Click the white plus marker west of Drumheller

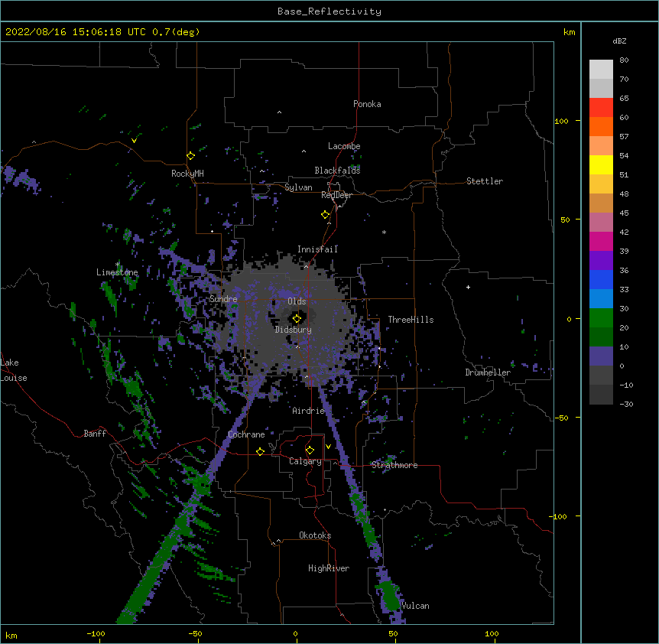468,288
